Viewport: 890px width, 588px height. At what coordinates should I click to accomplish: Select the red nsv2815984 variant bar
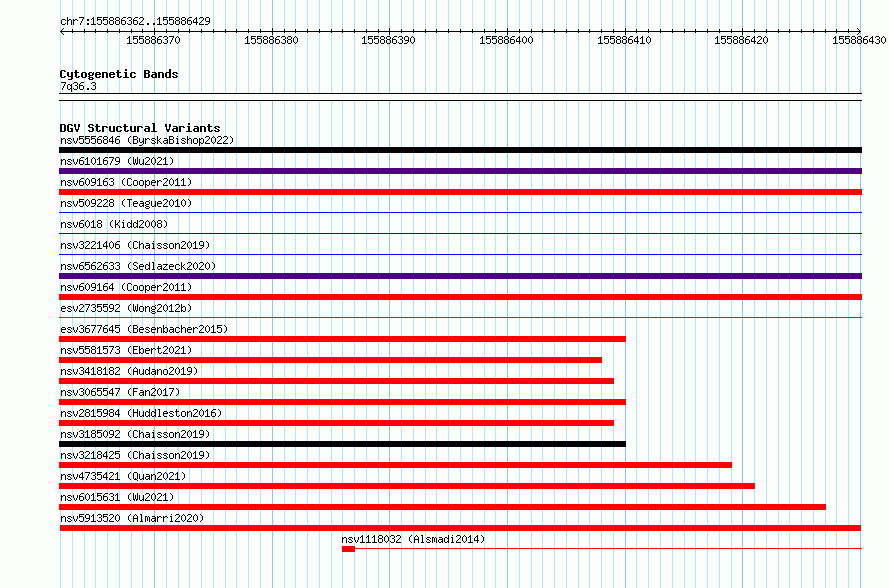(337, 423)
